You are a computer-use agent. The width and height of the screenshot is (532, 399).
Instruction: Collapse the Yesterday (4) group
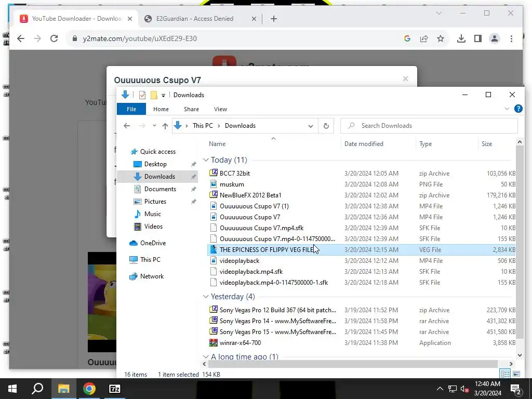coord(206,297)
